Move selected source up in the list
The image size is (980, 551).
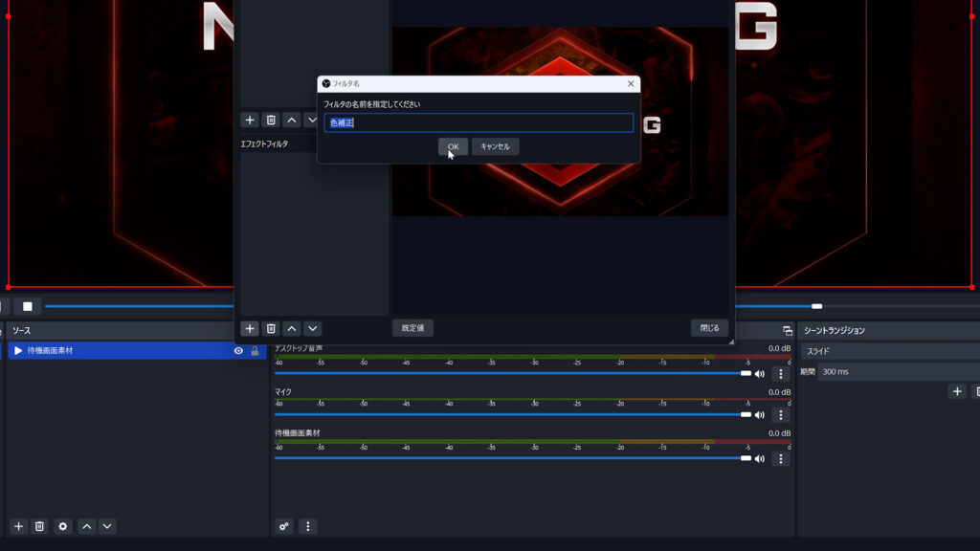pos(86,526)
